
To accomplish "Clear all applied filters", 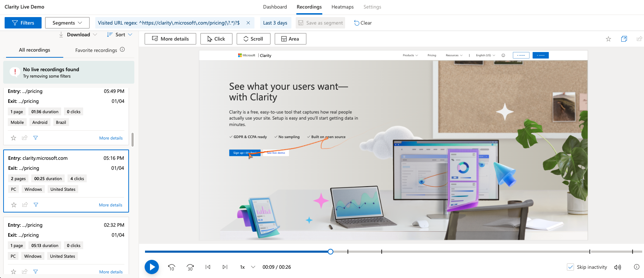I will coord(363,23).
